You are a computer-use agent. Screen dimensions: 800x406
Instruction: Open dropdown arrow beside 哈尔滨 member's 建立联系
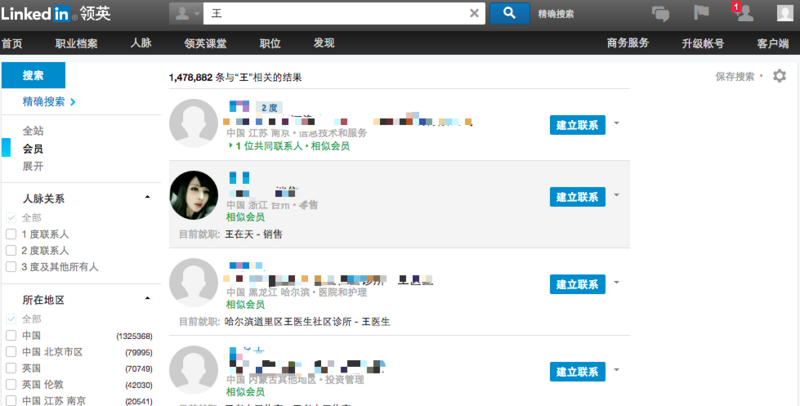click(x=616, y=282)
